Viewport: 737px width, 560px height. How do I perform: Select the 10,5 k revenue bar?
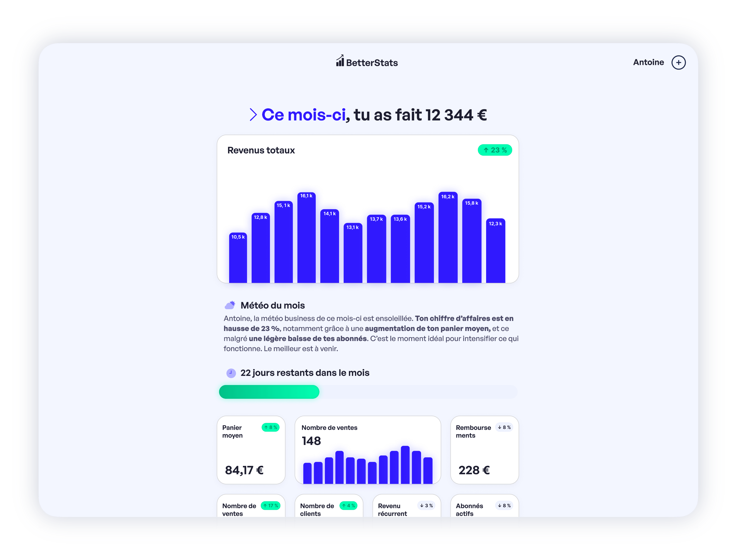pyautogui.click(x=238, y=257)
